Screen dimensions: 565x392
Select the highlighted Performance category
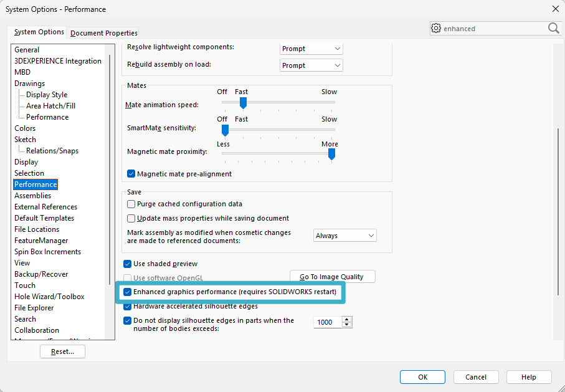[36, 184]
